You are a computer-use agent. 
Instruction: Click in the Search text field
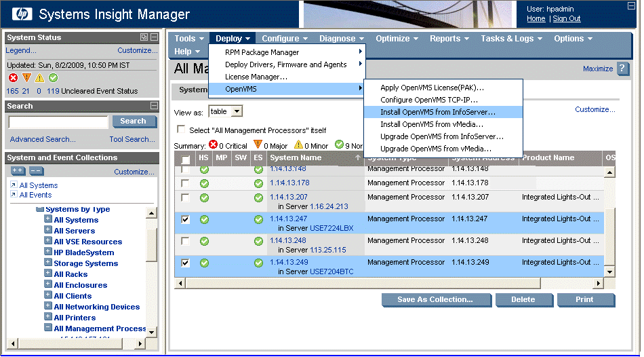click(58, 121)
